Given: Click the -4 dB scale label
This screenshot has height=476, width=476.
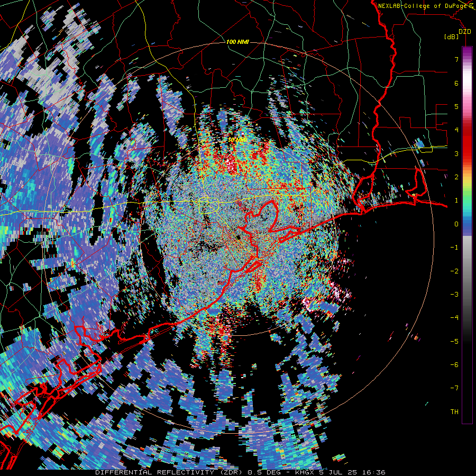Looking at the screenshot, I should tap(454, 318).
